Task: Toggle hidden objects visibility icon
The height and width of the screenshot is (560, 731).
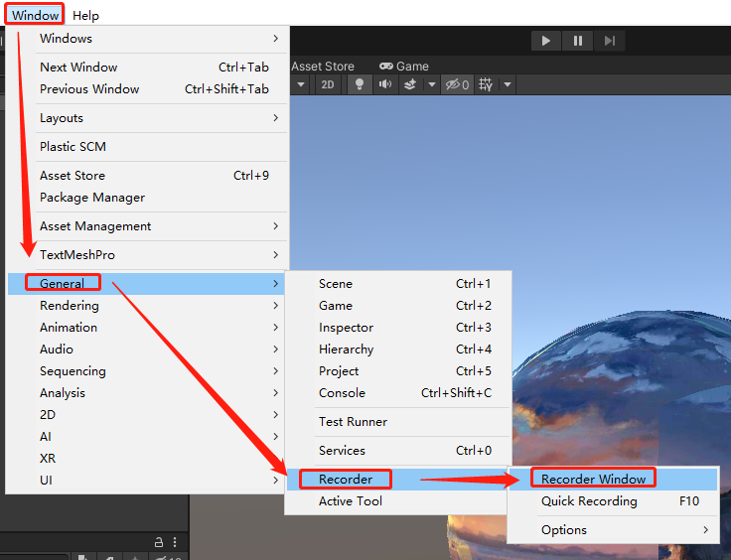Action: (457, 84)
